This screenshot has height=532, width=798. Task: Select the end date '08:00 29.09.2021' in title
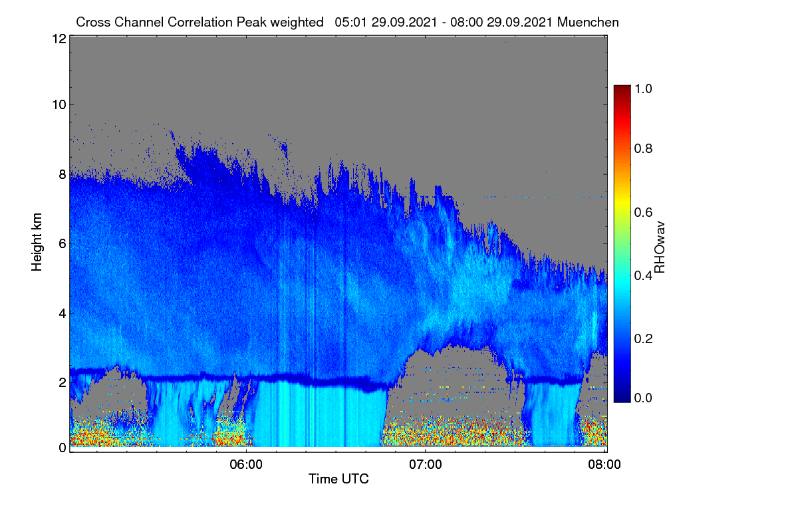pyautogui.click(x=503, y=22)
